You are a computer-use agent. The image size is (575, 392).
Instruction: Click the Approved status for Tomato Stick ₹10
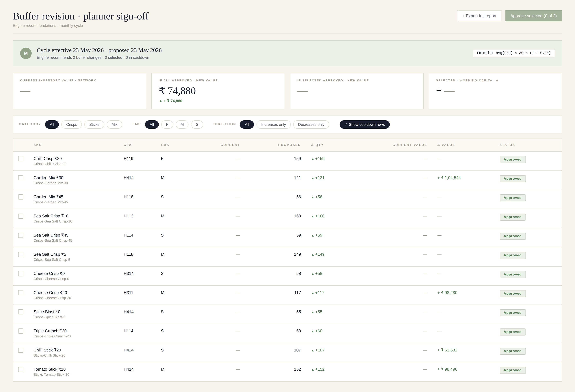tap(512, 370)
